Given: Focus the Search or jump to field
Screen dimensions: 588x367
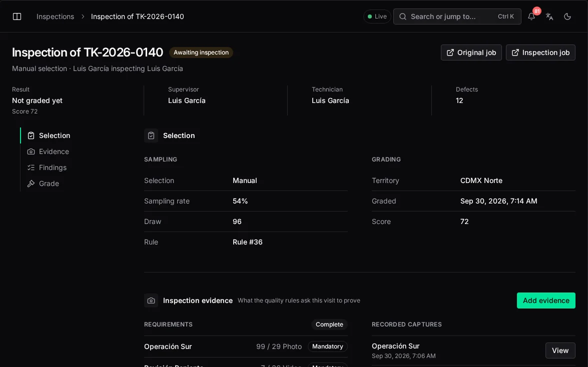Looking at the screenshot, I should [x=457, y=16].
